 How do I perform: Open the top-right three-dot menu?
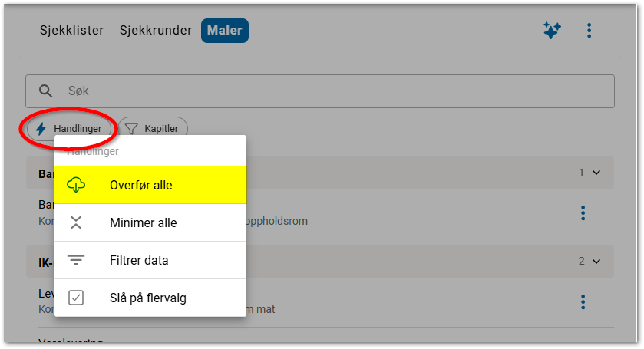coord(589,31)
